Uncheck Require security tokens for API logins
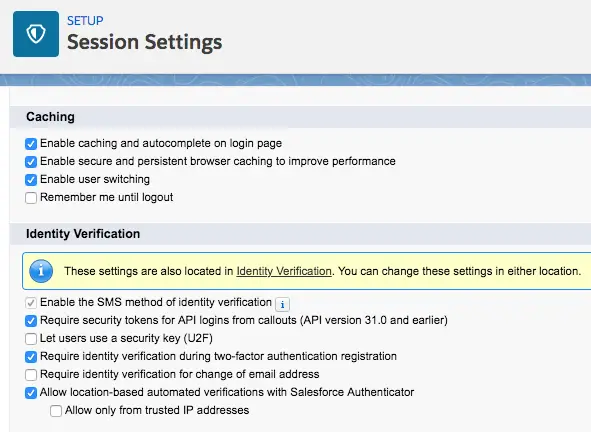591x432 pixels. click(31, 321)
